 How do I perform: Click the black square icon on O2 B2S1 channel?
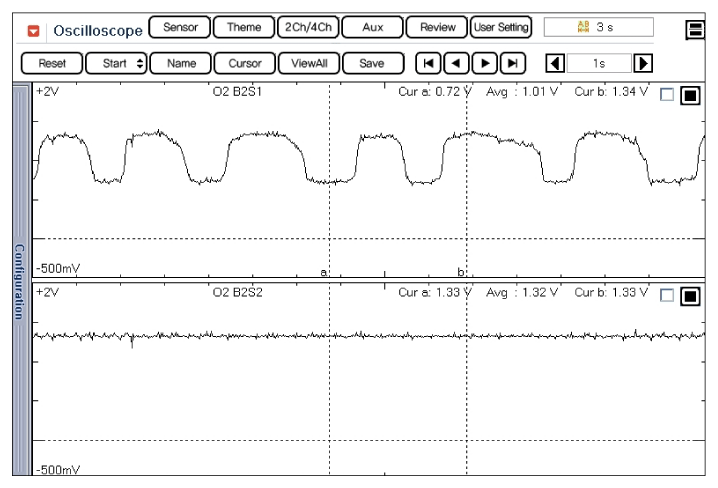690,96
